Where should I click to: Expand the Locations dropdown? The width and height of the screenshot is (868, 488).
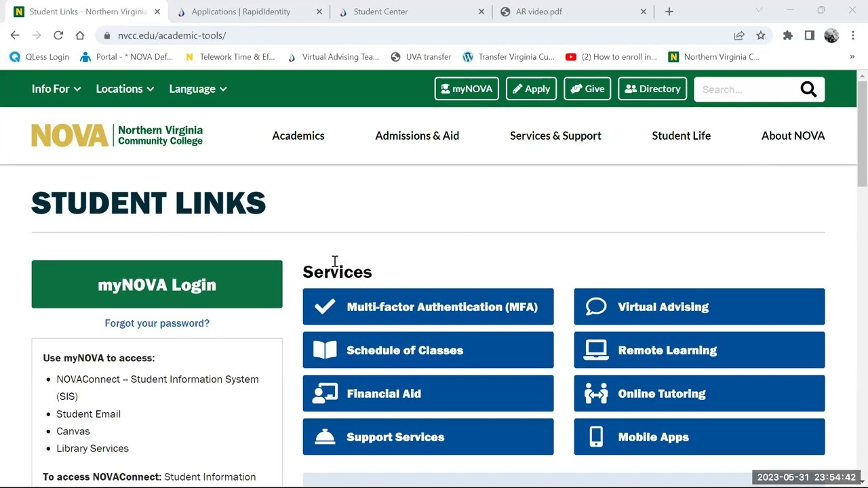coord(125,89)
